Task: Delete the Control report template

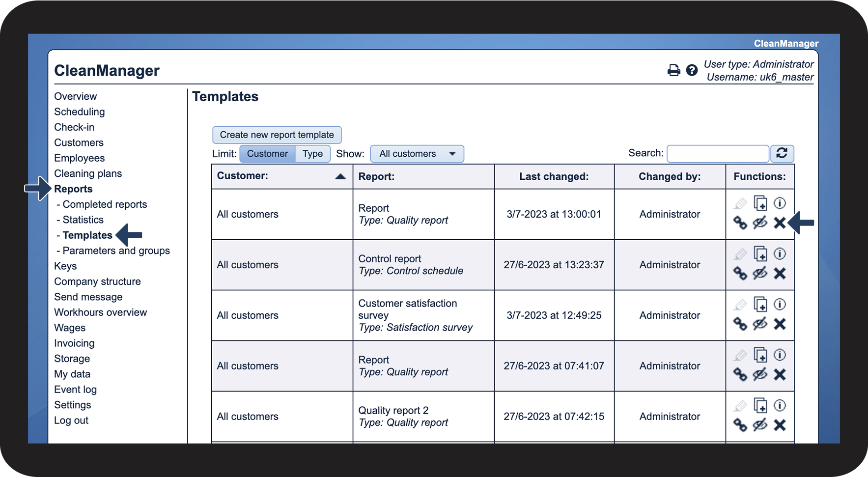Action: pos(780,274)
